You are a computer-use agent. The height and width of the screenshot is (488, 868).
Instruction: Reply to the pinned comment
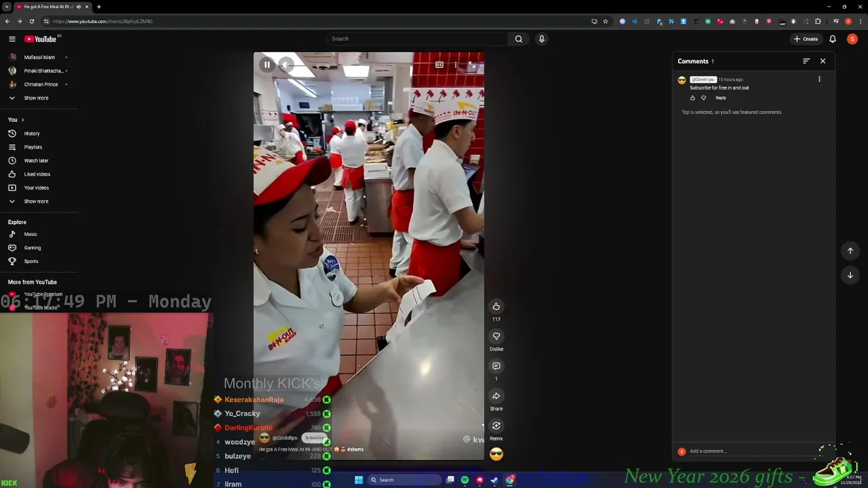tap(721, 98)
